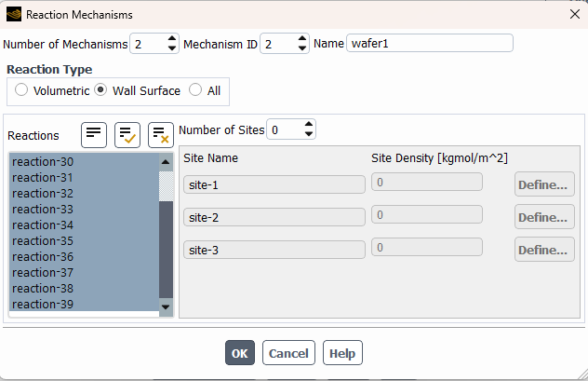588x381 pixels.
Task: Open Define for site-2
Action: click(544, 217)
